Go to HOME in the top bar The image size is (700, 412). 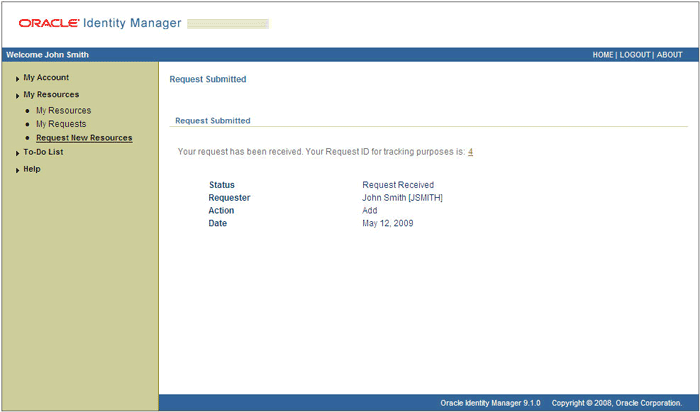tap(603, 55)
